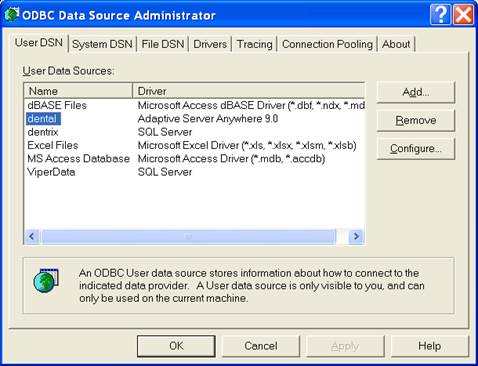Open the Tracing tab
Viewport: 478px width, 366px height.
click(254, 44)
